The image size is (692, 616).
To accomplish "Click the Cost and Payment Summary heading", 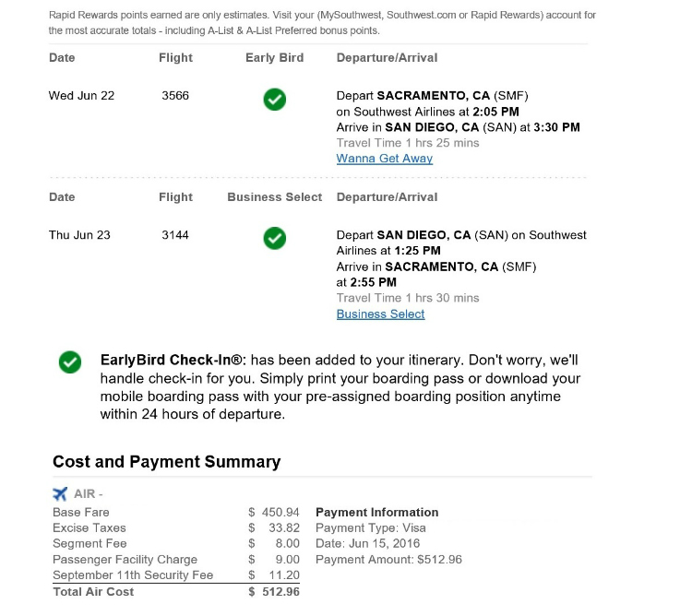I will 166,462.
